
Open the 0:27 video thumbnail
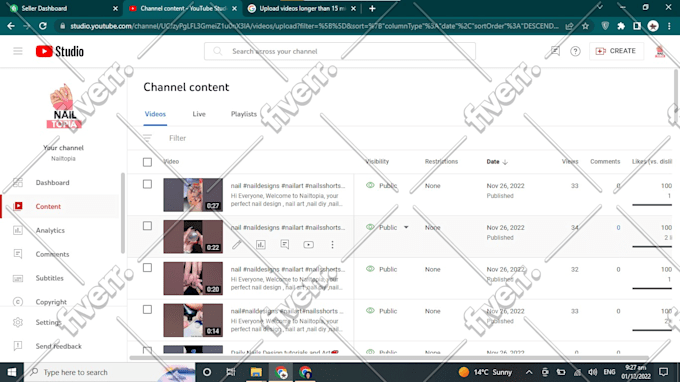click(193, 195)
